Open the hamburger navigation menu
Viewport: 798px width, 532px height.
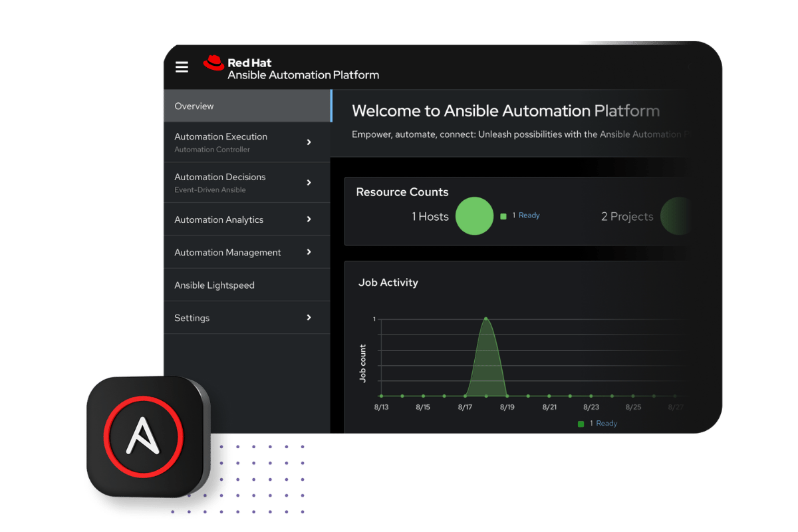pos(182,66)
